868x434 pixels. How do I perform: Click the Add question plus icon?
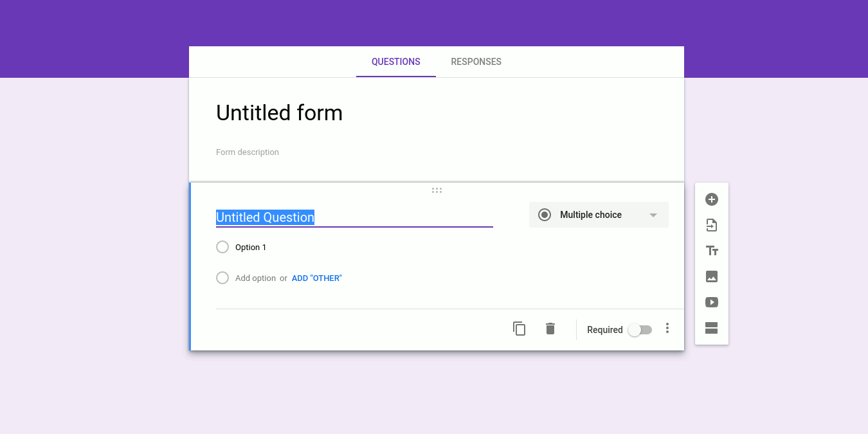(x=711, y=199)
